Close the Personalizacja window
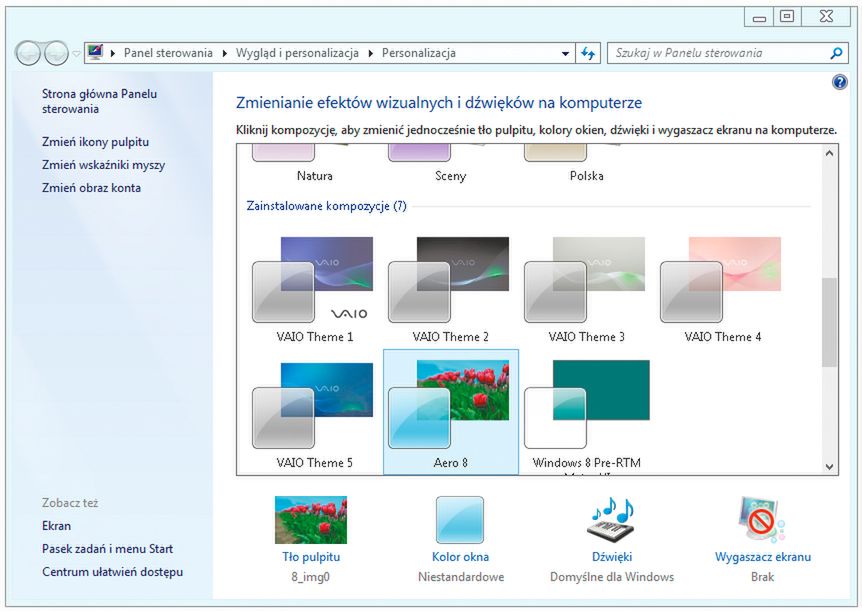Image resolution: width=862 pixels, height=611 pixels. point(826,17)
